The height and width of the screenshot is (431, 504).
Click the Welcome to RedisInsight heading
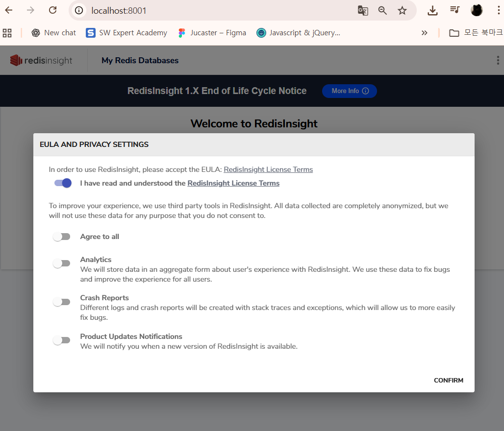pyautogui.click(x=254, y=123)
